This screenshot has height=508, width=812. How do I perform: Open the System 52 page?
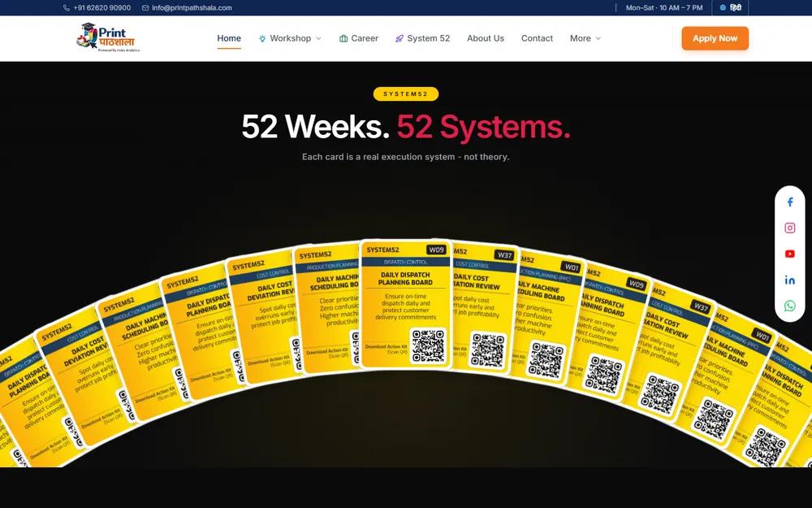tap(422, 38)
